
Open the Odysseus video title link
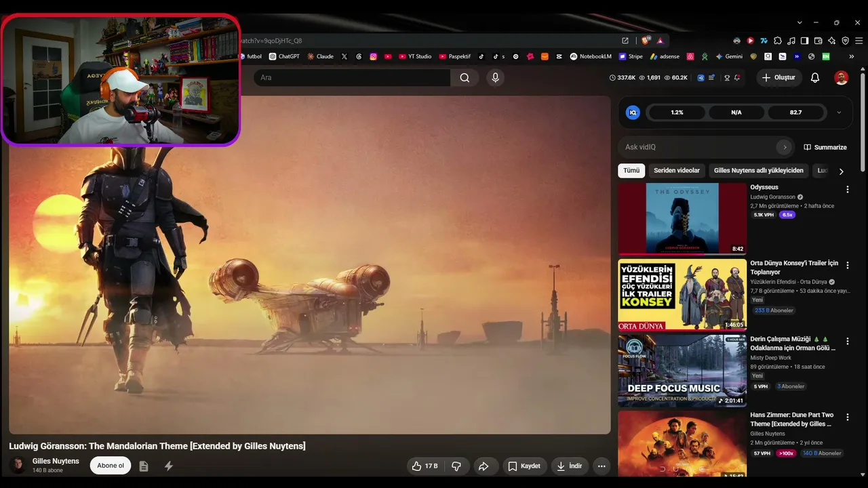(764, 187)
